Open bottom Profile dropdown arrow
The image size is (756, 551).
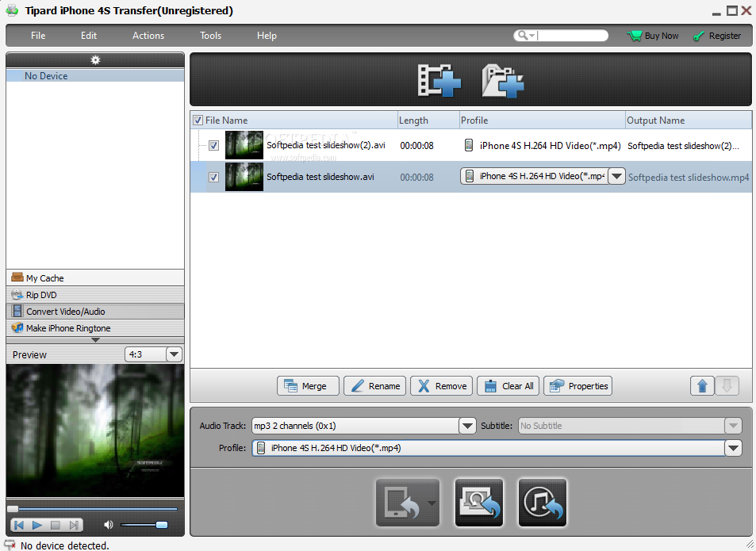pos(733,448)
